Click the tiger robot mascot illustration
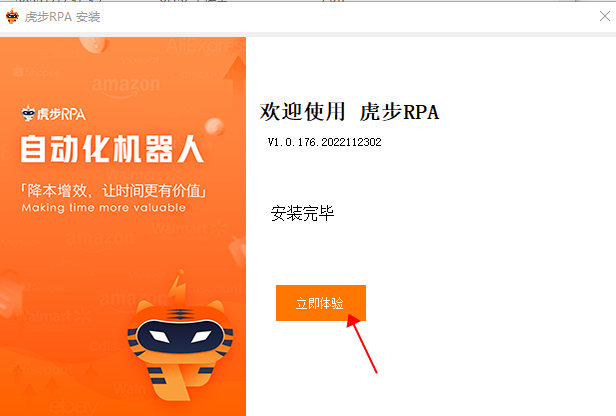616x416 pixels. pos(180,337)
